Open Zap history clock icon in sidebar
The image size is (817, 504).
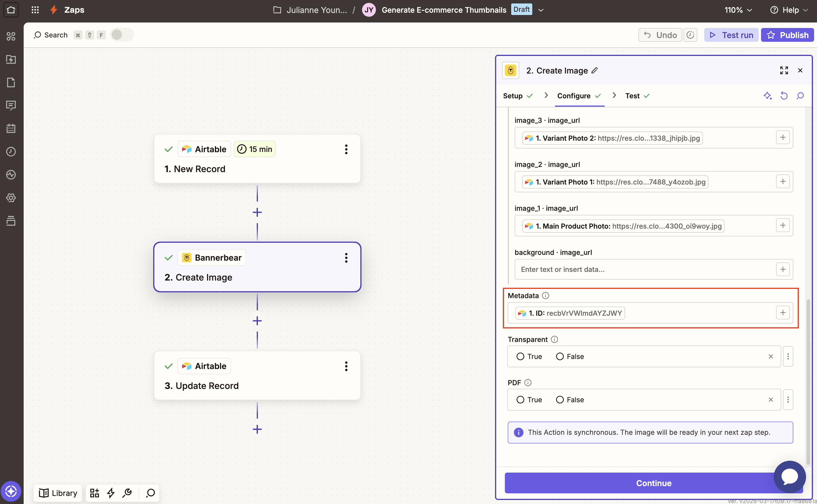point(11,151)
